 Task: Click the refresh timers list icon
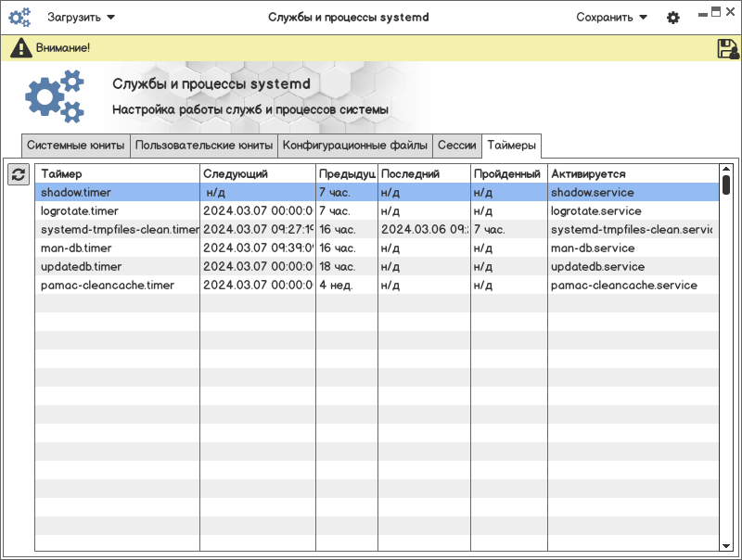click(19, 174)
